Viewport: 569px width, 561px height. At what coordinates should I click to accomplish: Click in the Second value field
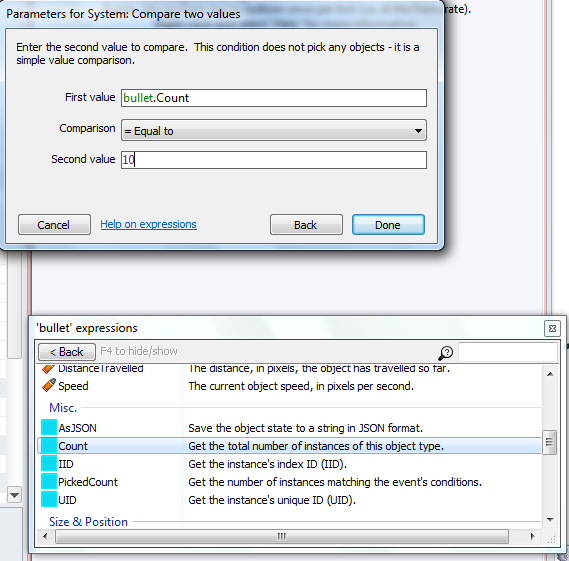pyautogui.click(x=274, y=160)
